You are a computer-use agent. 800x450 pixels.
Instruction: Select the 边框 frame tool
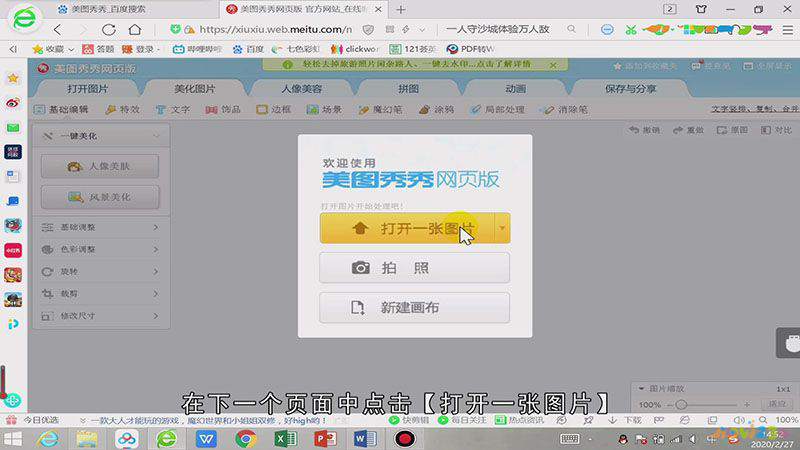click(274, 110)
